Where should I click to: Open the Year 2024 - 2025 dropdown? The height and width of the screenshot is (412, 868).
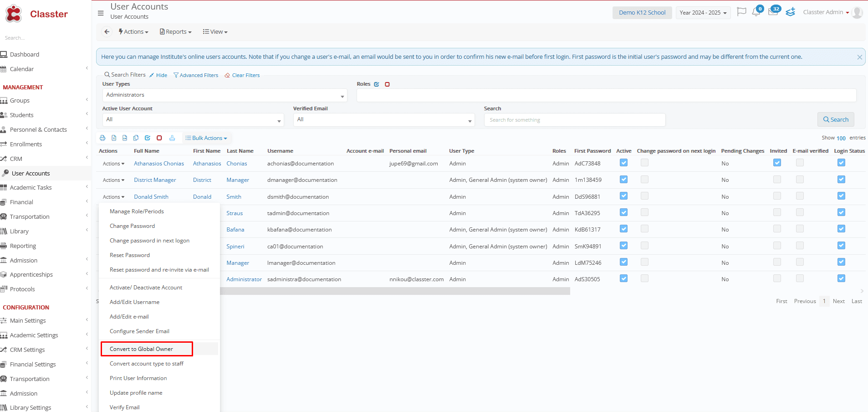click(703, 13)
